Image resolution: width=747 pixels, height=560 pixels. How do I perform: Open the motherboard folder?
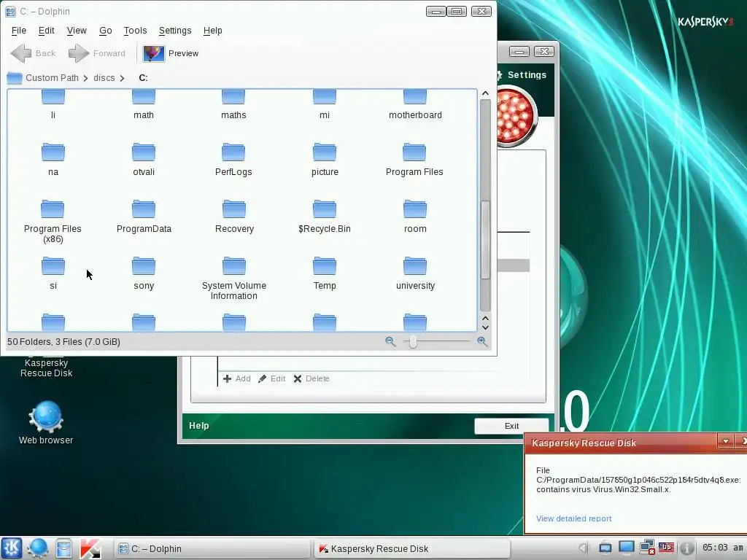coord(415,105)
